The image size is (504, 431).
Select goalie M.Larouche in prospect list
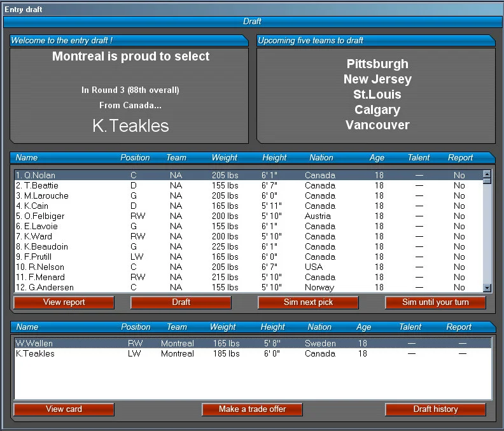[248, 196]
